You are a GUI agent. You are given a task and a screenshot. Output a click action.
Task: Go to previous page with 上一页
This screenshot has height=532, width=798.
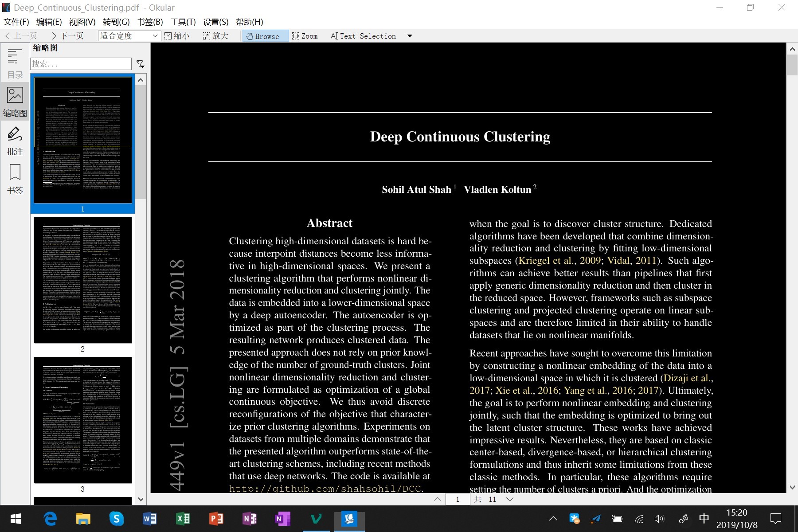(21, 36)
